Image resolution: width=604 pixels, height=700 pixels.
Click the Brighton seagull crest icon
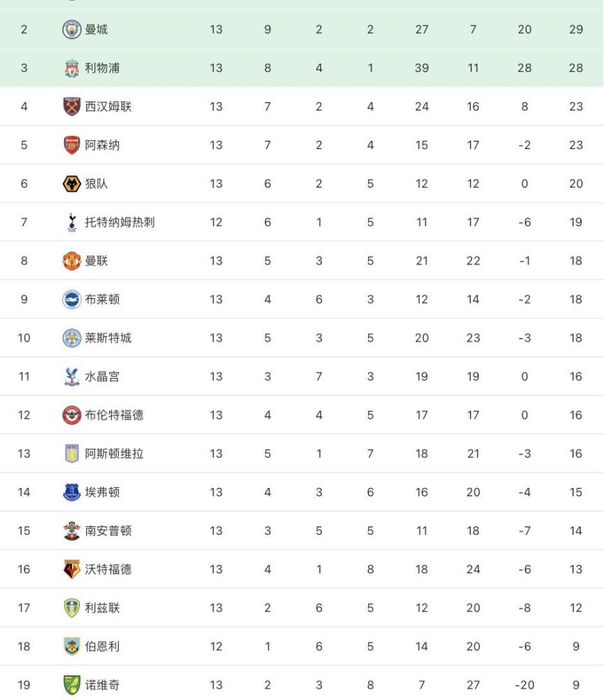point(71,299)
